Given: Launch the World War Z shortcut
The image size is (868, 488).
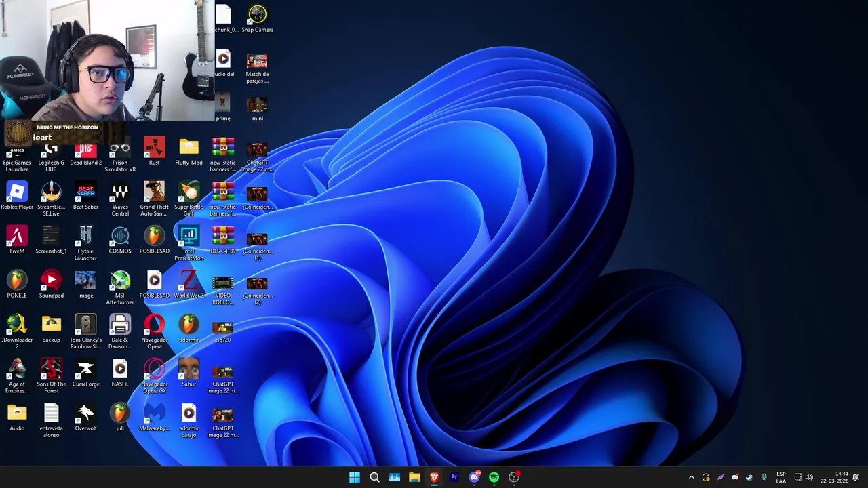Looking at the screenshot, I should pos(189,285).
